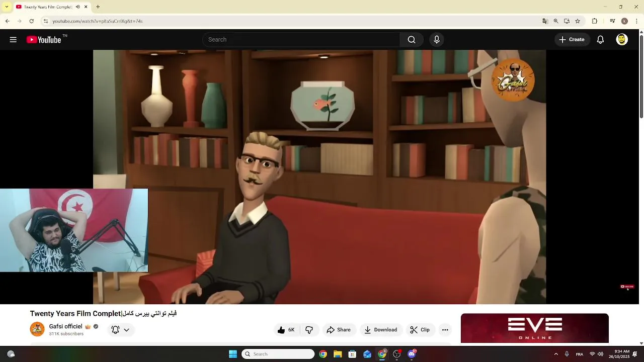This screenshot has height=362, width=644.
Task: Go to YouTube home via the logo
Action: pyautogui.click(x=44, y=40)
